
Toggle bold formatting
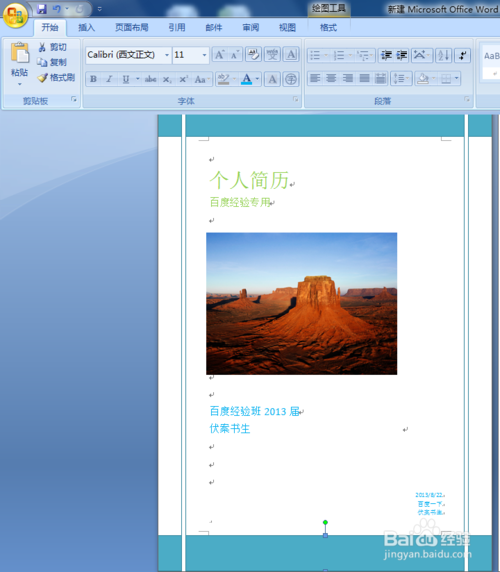(x=93, y=79)
